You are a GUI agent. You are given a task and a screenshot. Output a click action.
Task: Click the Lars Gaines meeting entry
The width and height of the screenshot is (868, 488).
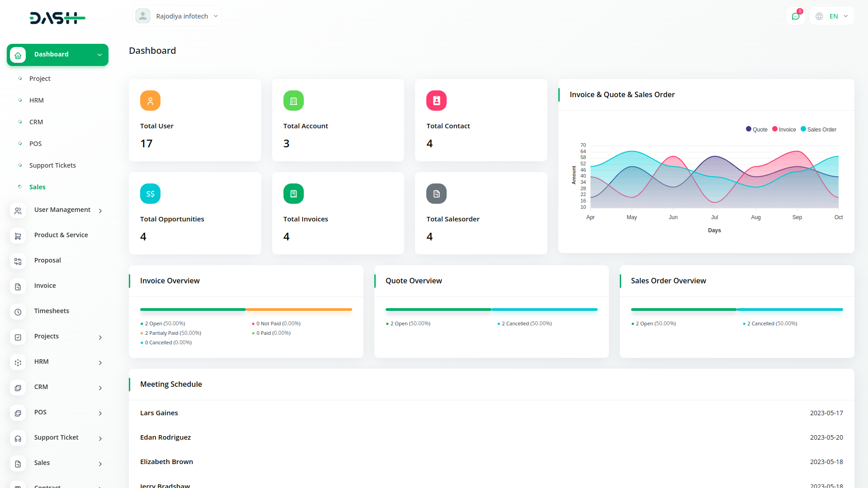(x=159, y=413)
